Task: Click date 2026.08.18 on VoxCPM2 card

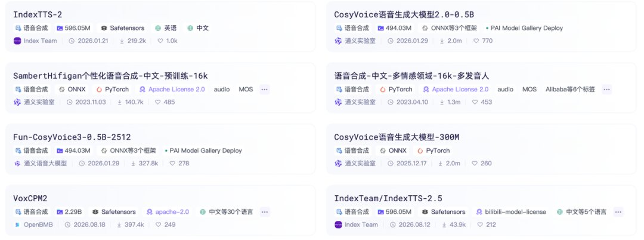Action: tap(89, 224)
